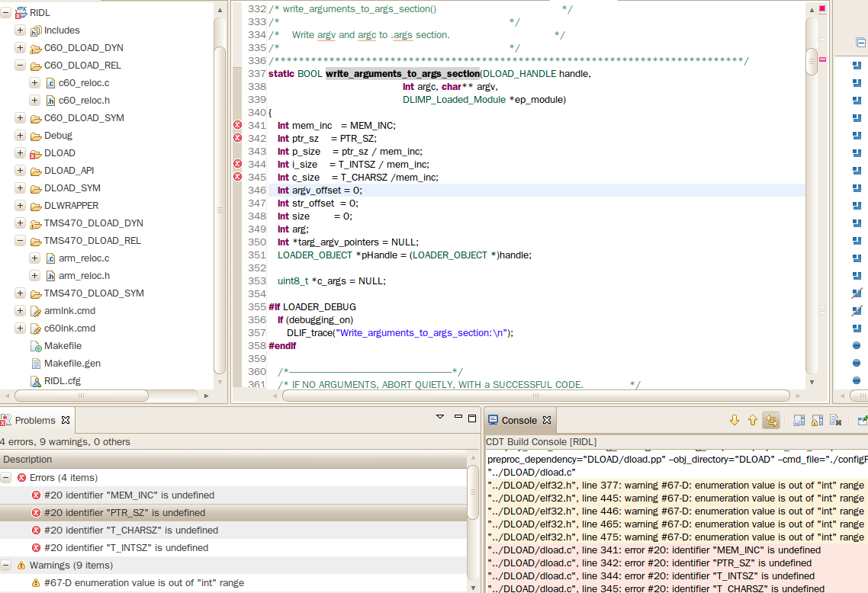
Task: Click the editor's horizontal scrollbar
Action: pos(534,396)
